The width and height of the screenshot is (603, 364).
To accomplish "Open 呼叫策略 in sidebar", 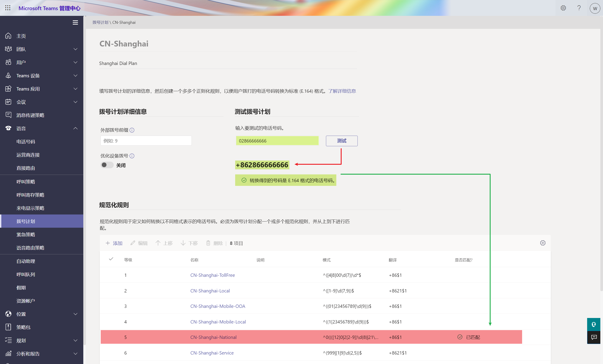I will (x=26, y=182).
